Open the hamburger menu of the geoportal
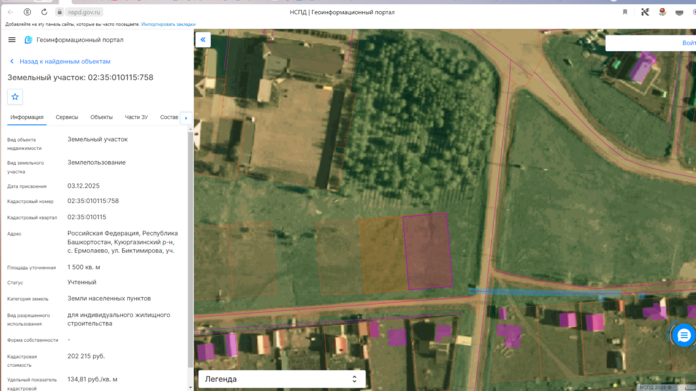Image resolution: width=696 pixels, height=391 pixels. (12, 40)
